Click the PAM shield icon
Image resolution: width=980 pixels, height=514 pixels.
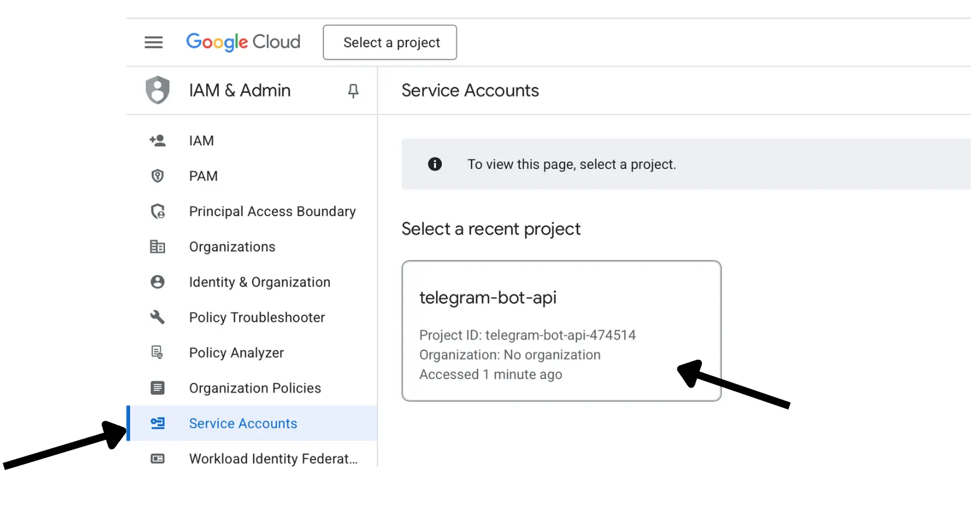tap(157, 176)
